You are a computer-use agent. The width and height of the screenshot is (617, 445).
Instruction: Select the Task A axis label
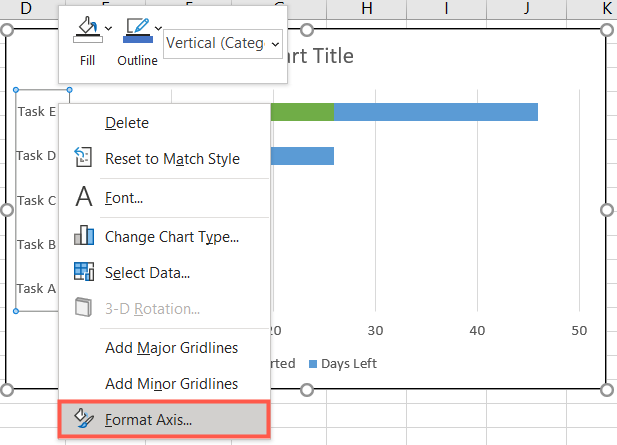[36, 288]
